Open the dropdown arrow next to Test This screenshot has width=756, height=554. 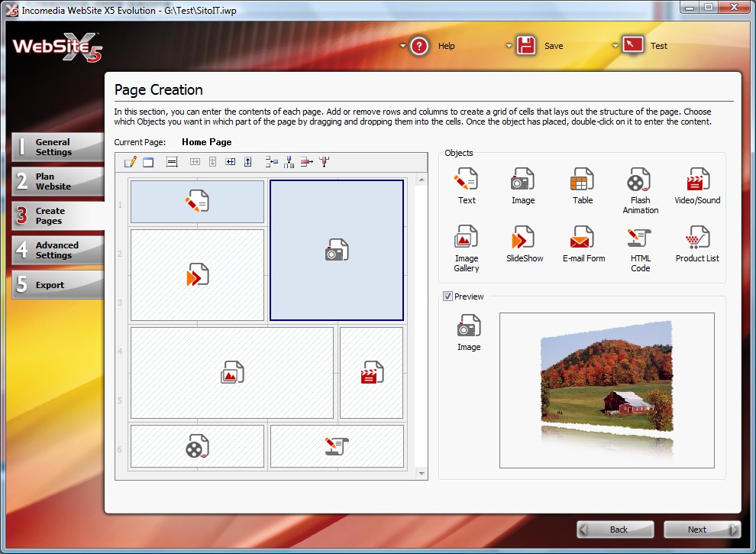[615, 46]
